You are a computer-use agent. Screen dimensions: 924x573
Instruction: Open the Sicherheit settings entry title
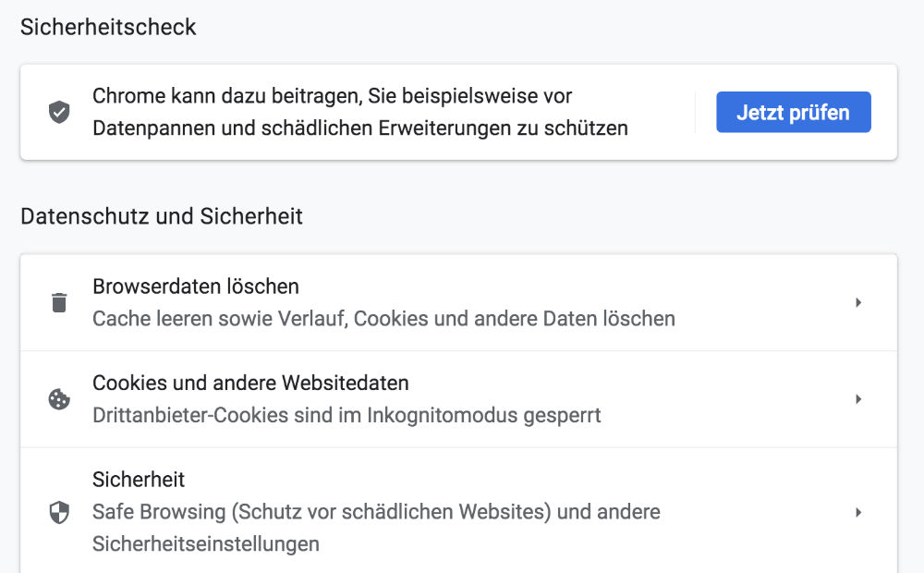click(x=139, y=480)
